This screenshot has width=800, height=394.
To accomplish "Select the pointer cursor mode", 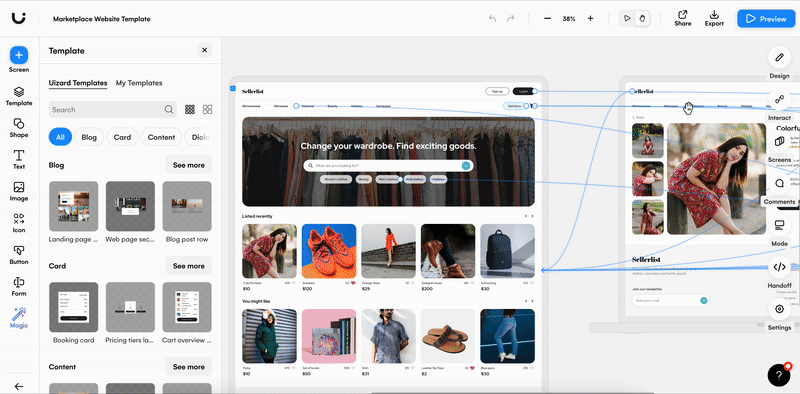I will point(627,18).
